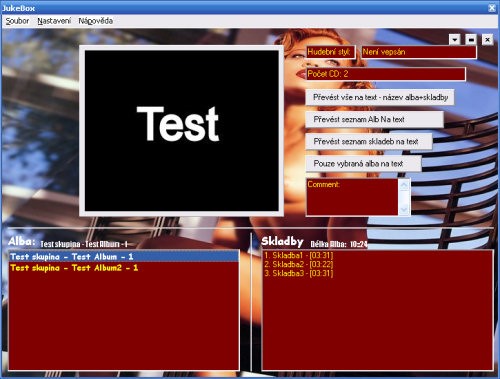Select album 'Test skupina - Test Album - 1'

tap(124, 256)
